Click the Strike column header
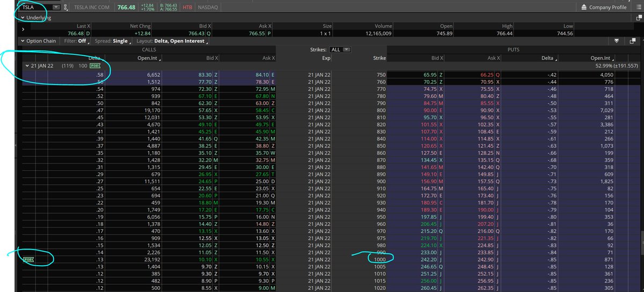 coord(378,58)
